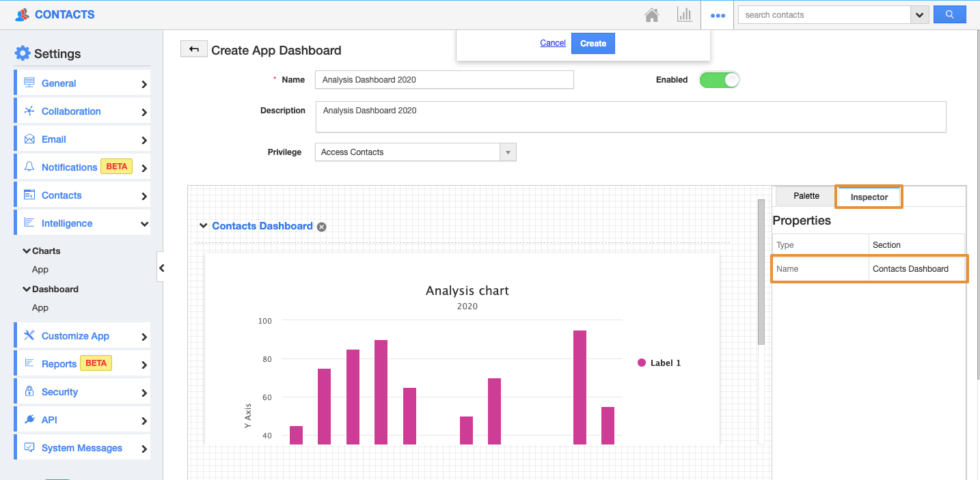The image size is (980, 480).
Task: Click the Contacts Dashboard section title
Action: coord(262,226)
